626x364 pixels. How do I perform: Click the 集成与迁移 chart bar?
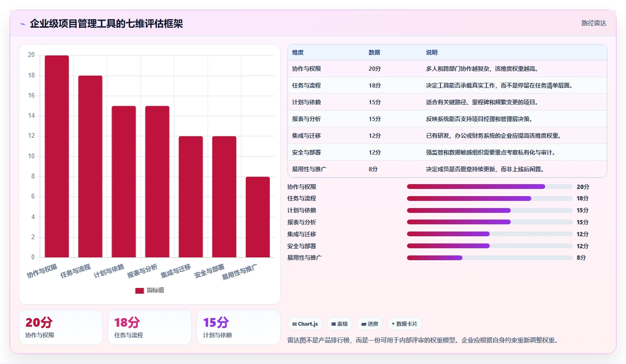pos(191,197)
